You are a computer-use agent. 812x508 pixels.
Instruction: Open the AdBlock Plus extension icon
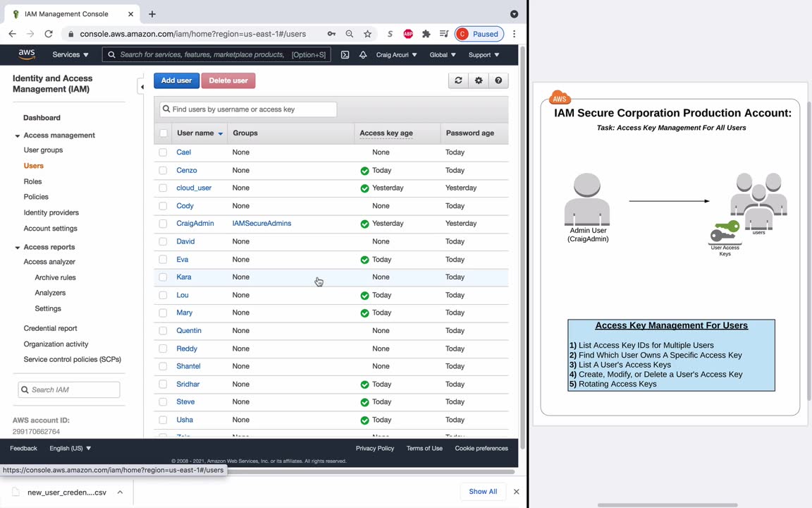pyautogui.click(x=408, y=34)
